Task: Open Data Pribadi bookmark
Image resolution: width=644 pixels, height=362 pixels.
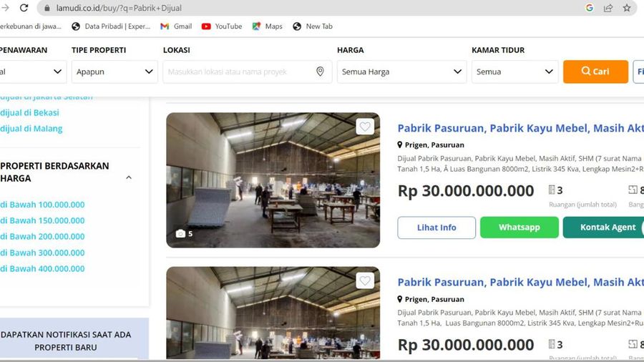Action: (x=111, y=26)
